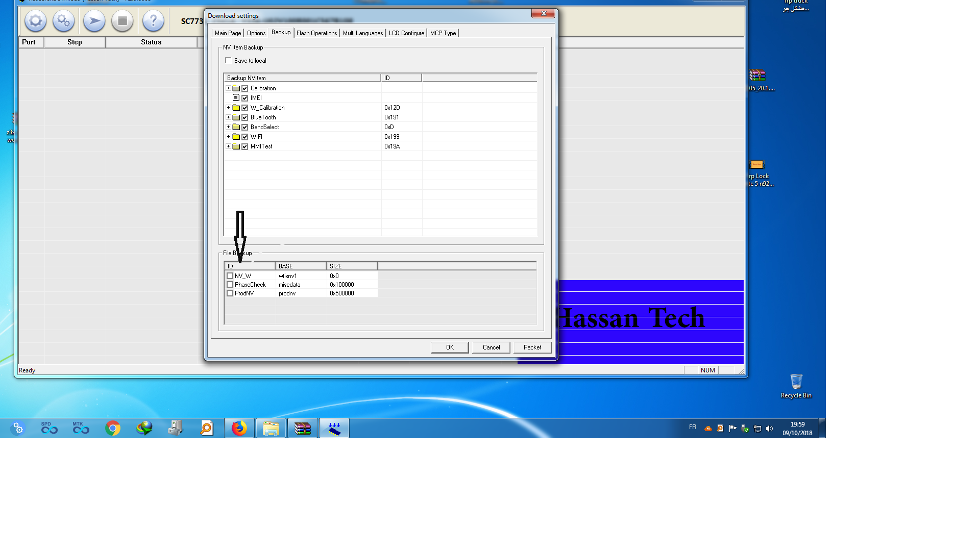The image size is (980, 551).
Task: Open MTK tool in taskbar
Action: [81, 428]
